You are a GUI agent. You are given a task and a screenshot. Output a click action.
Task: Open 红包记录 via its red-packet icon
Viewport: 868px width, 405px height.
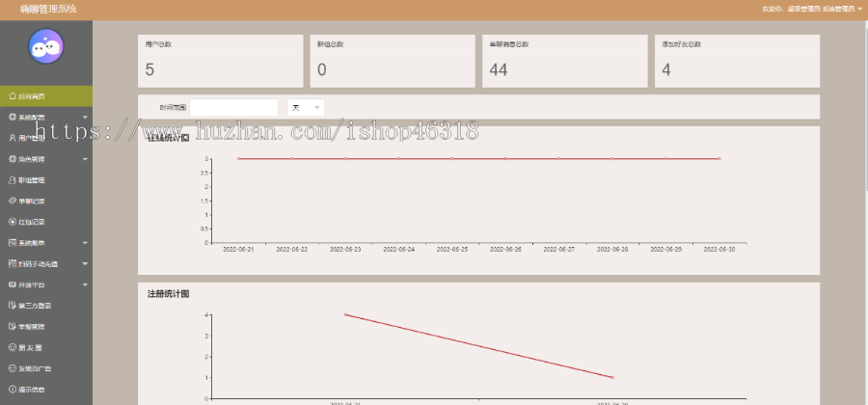point(13,222)
